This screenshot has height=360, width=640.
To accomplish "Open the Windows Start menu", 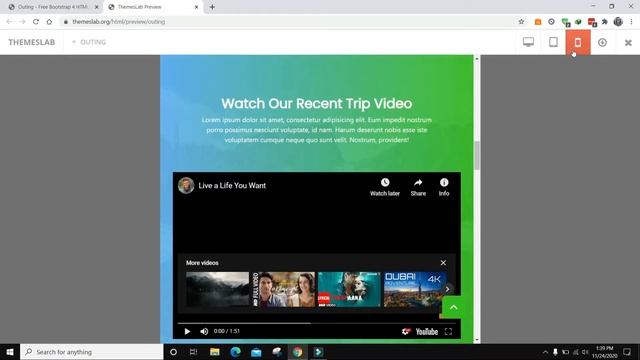I will (10, 352).
